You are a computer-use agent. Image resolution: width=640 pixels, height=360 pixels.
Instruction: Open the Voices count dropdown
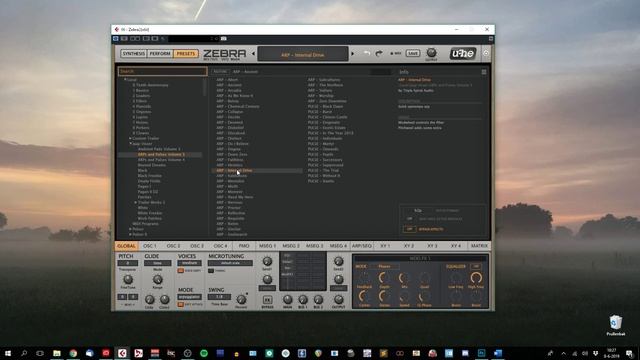(189, 263)
